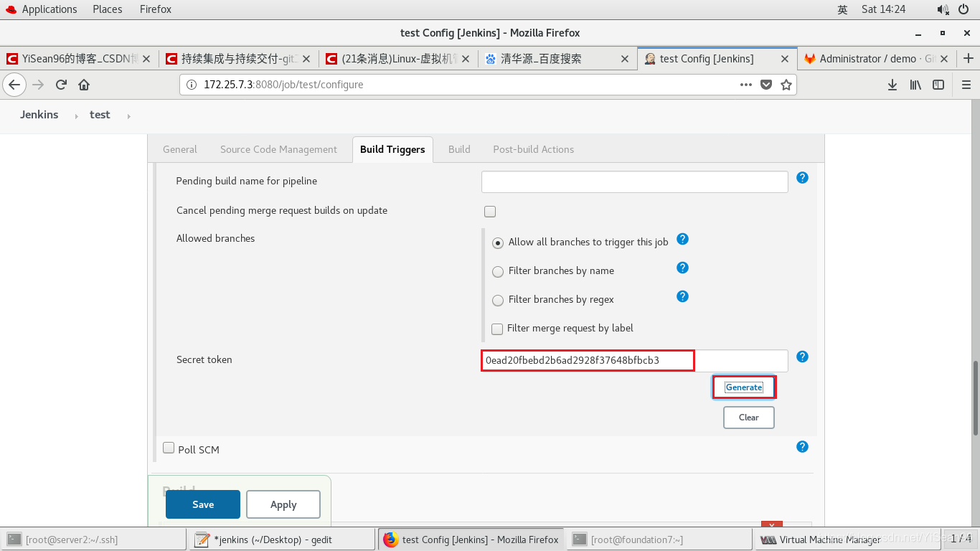The height and width of the screenshot is (551, 980).
Task: Open root@server2 terminal in taskbar
Action: pos(93,540)
